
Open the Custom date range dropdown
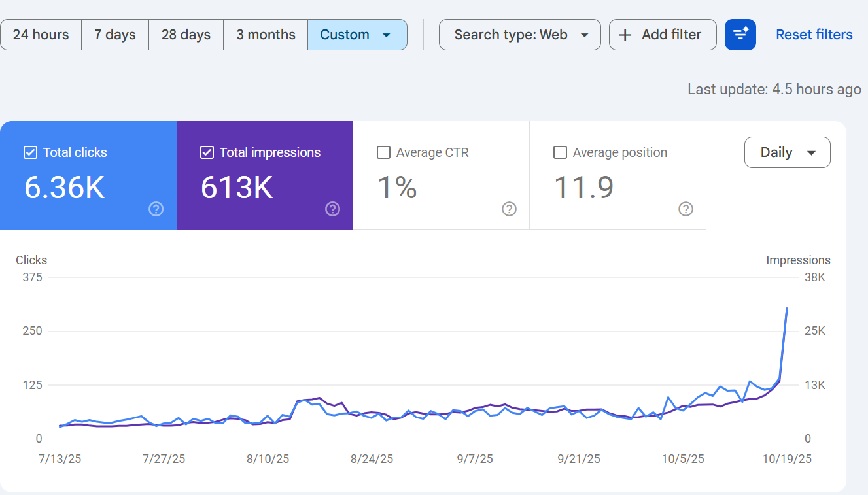(x=357, y=35)
